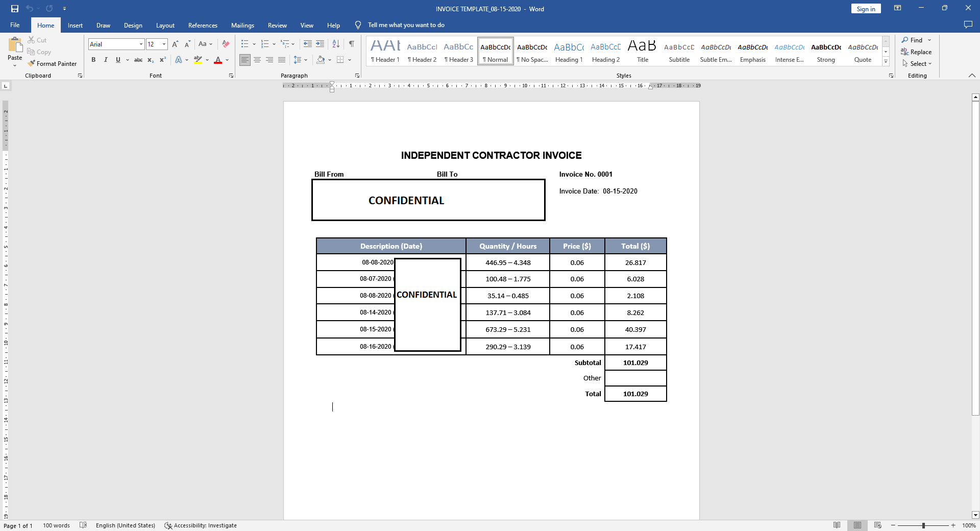Screen dimensions: 980x531
Task: Apply superscript formatting
Action: point(163,60)
